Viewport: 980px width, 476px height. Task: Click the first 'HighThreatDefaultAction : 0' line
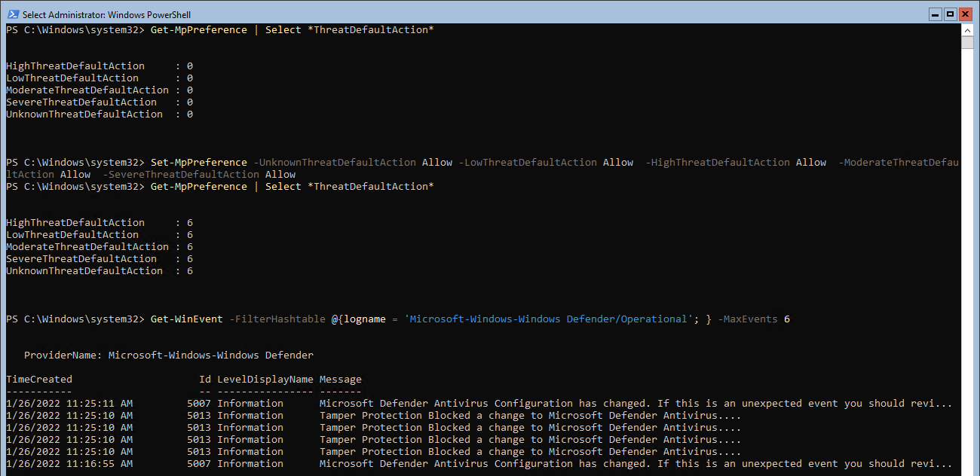point(100,66)
